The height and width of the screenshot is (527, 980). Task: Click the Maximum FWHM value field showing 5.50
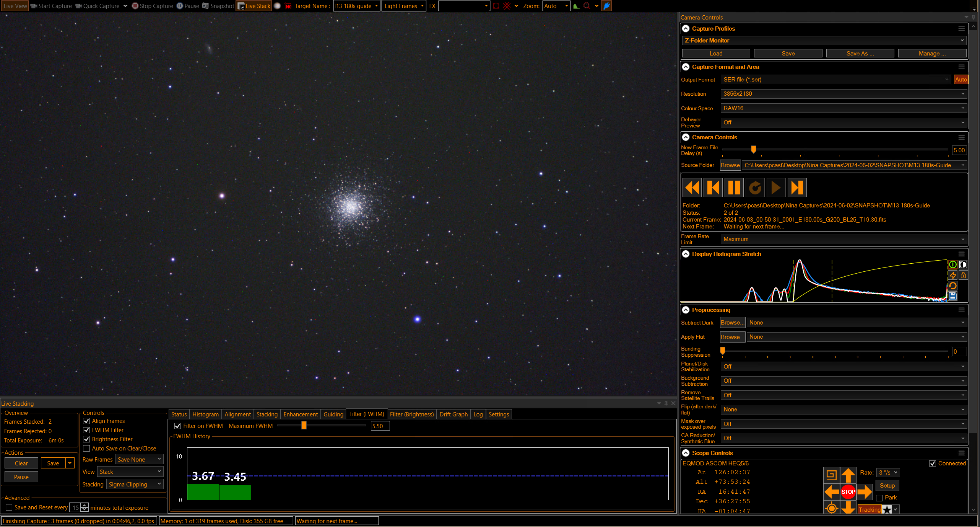[380, 426]
